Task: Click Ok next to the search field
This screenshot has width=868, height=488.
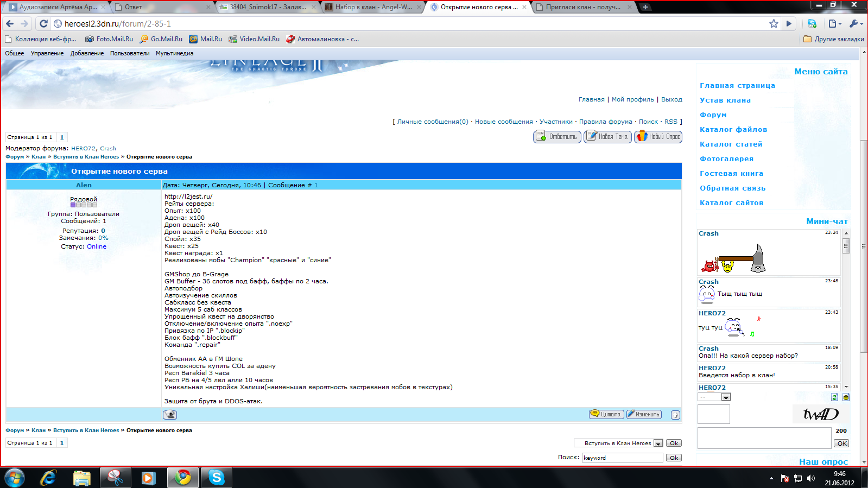Action: coord(674,458)
